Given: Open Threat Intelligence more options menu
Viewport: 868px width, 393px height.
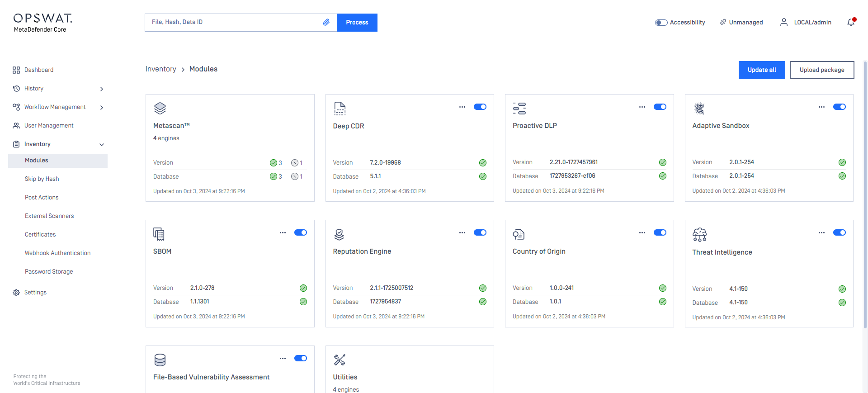Looking at the screenshot, I should coord(821,233).
